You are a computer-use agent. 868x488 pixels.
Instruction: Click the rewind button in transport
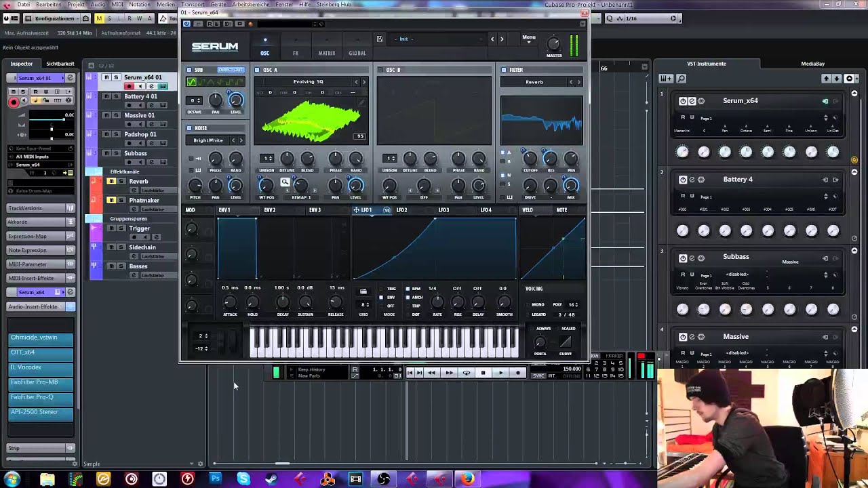click(x=431, y=373)
